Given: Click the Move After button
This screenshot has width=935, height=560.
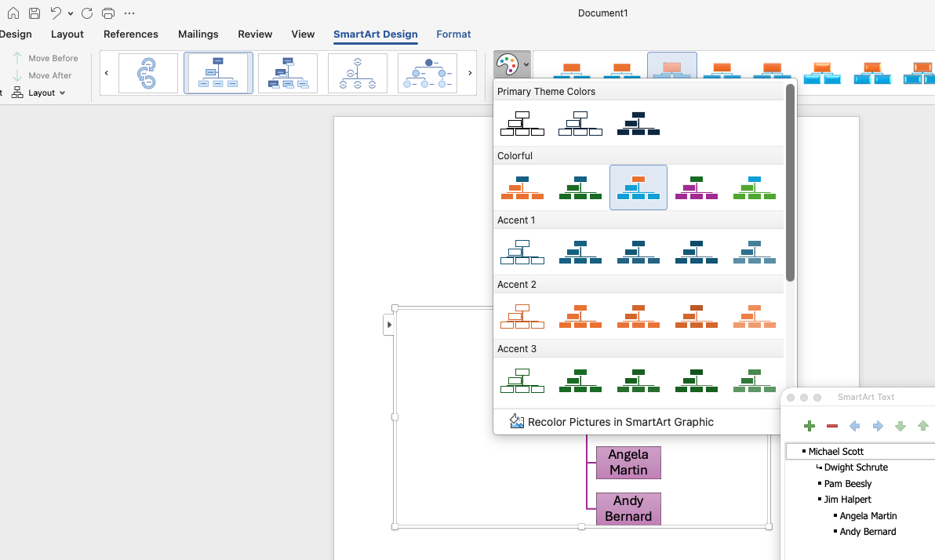Looking at the screenshot, I should [42, 75].
